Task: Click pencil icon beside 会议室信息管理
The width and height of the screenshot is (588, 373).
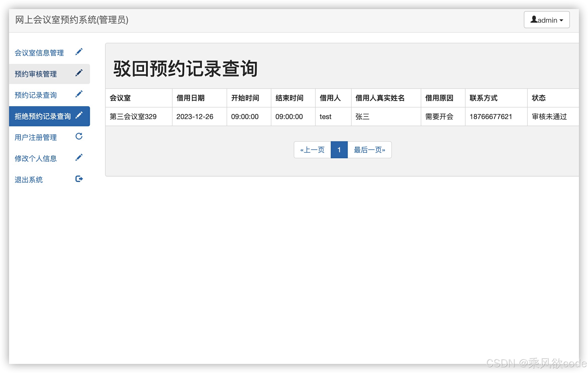Action: [79, 52]
